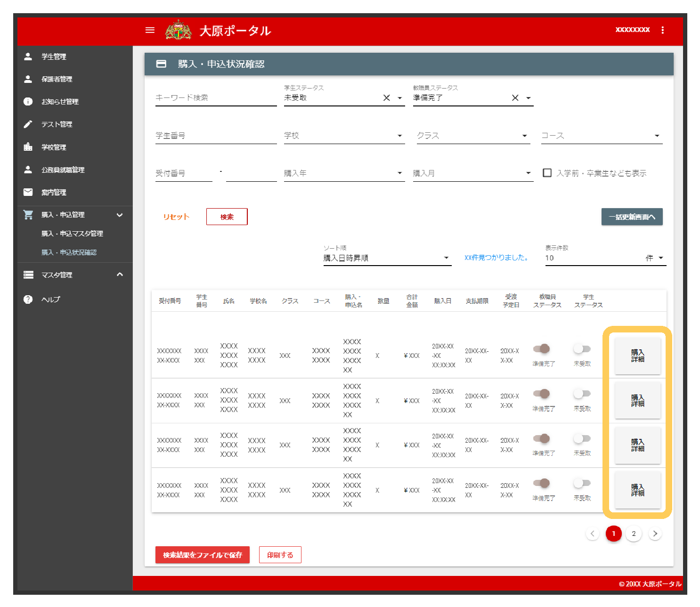The width and height of the screenshot is (700, 607).
Task: Open 購入詳細 for the third row
Action: click(638, 445)
